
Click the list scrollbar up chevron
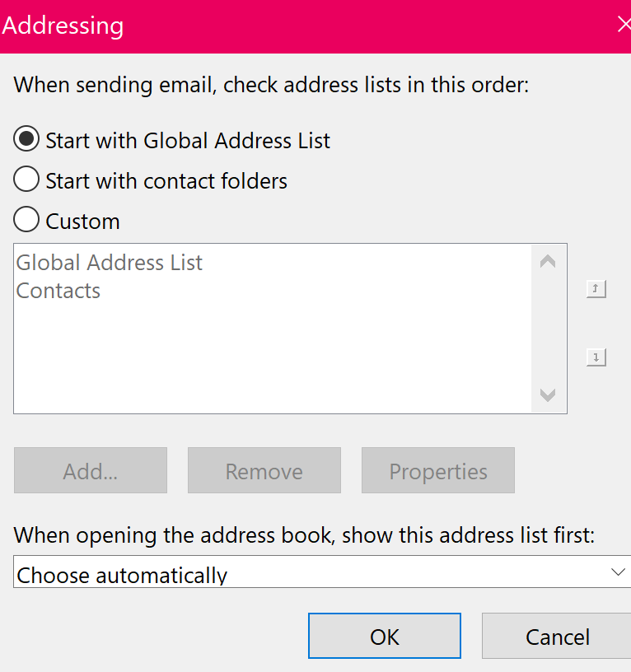pyautogui.click(x=548, y=261)
